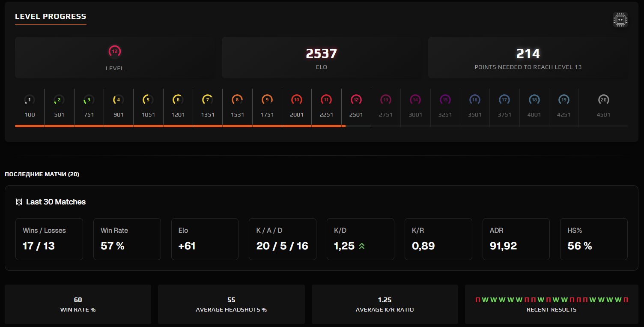Select the LEVEL PROGRESS heading

click(50, 16)
